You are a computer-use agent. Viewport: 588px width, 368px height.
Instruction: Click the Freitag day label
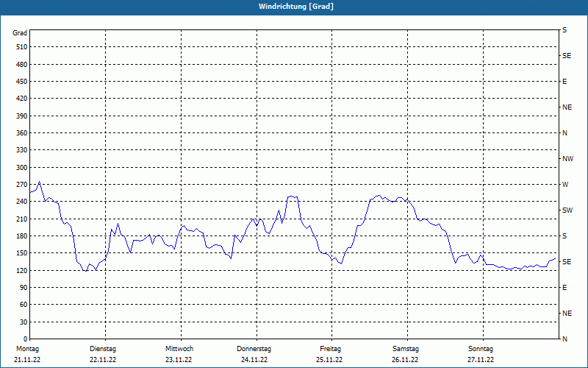[x=330, y=349]
